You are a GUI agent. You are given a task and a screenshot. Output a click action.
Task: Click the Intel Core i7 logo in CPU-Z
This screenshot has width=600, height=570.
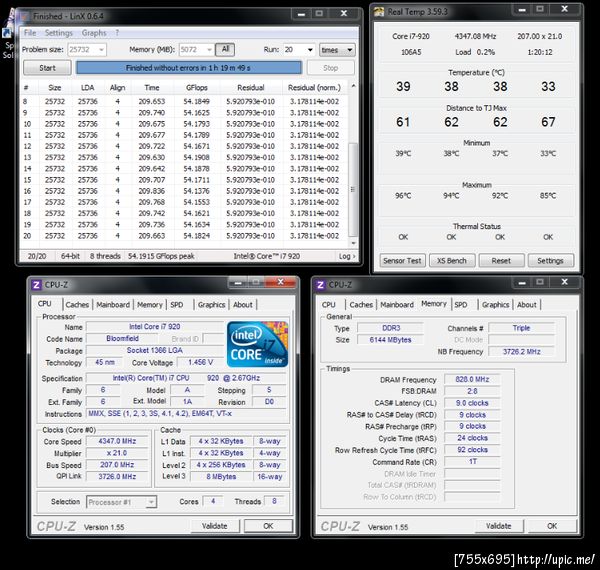tap(257, 344)
